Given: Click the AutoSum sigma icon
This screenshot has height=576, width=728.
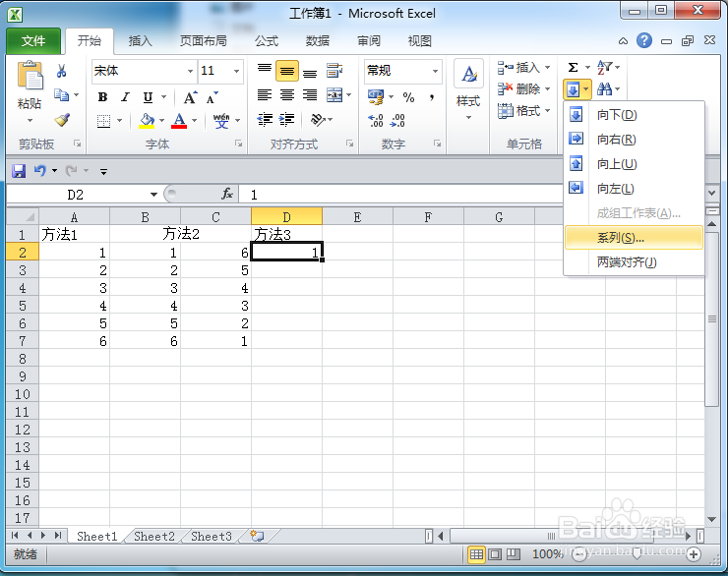Looking at the screenshot, I should coord(574,68).
